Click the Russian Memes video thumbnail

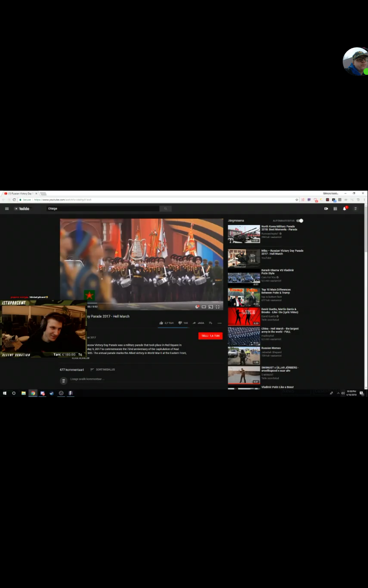pyautogui.click(x=244, y=356)
